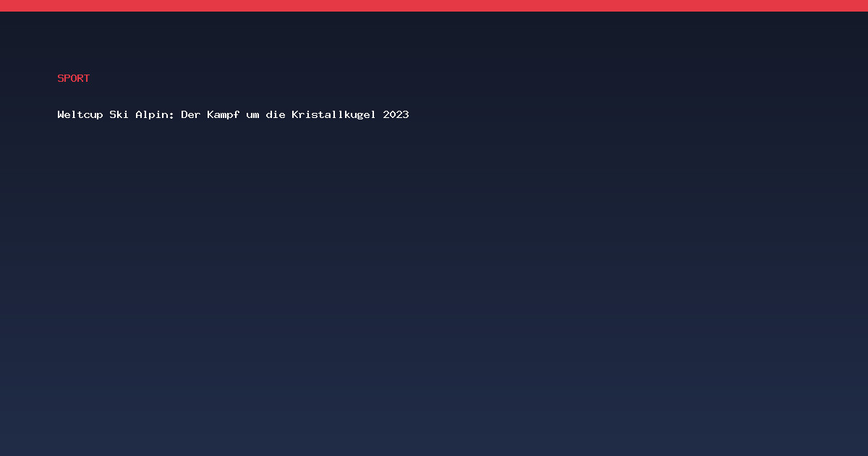
Task: Click the red accent bar at the top
Action: click(434, 6)
